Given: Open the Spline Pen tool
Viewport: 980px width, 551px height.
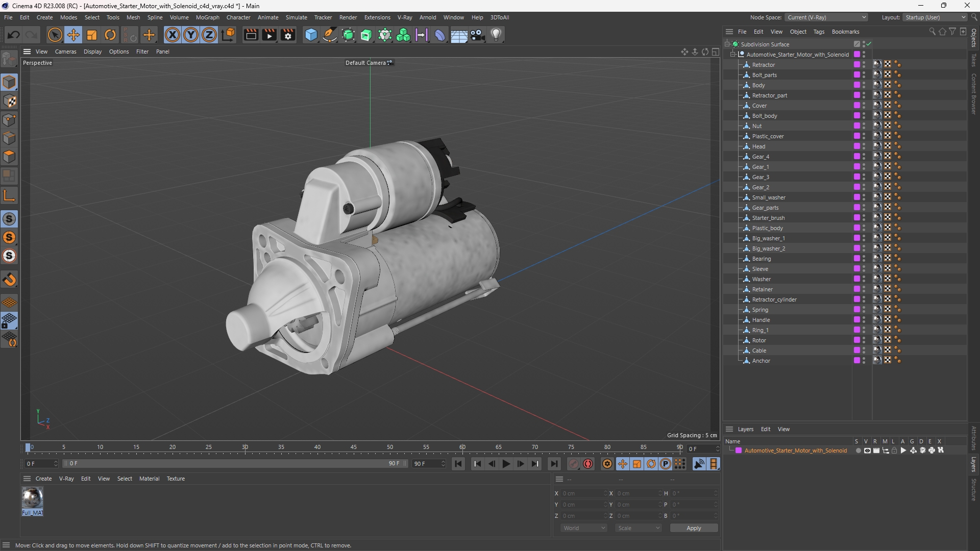Looking at the screenshot, I should tap(330, 35).
